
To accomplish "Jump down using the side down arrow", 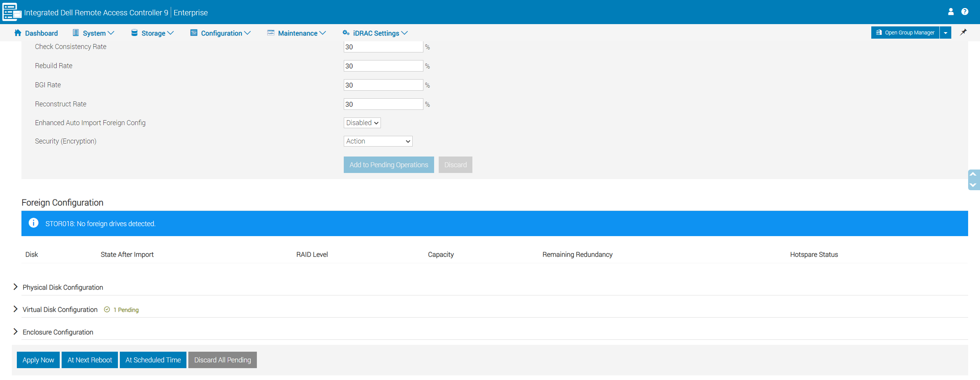I will [973, 185].
